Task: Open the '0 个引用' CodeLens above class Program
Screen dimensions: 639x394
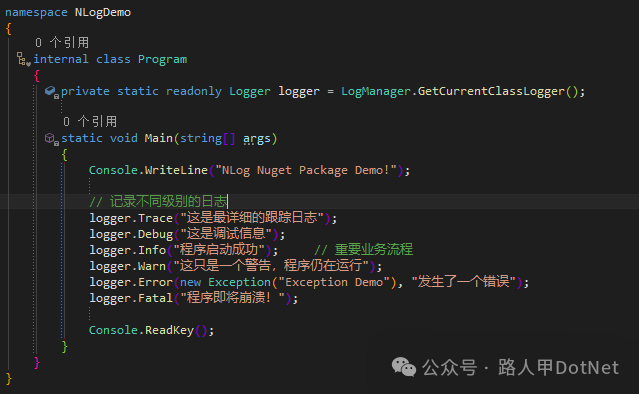Action: (x=62, y=42)
